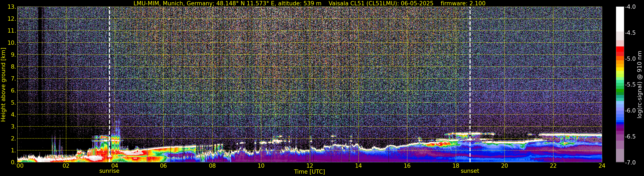The image size is (644, 176).
Task: Click height axis tick '1.'
Action: coord(13,151)
